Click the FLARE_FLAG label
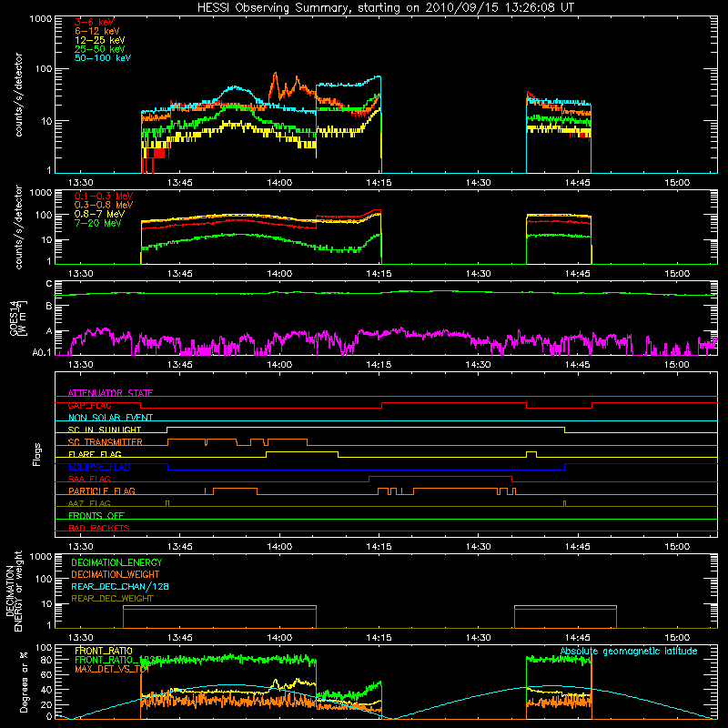The image size is (728, 728). [x=95, y=454]
